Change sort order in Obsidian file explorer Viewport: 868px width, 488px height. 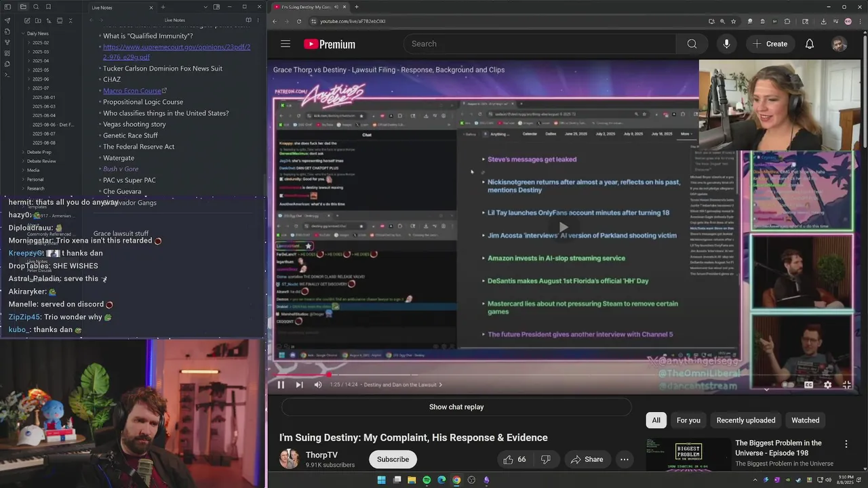point(47,21)
